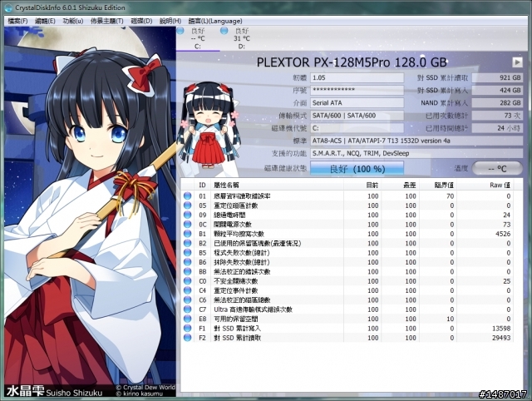The width and height of the screenshot is (532, 401).
Task: Click the temperature -- °C indicator
Action: [497, 168]
